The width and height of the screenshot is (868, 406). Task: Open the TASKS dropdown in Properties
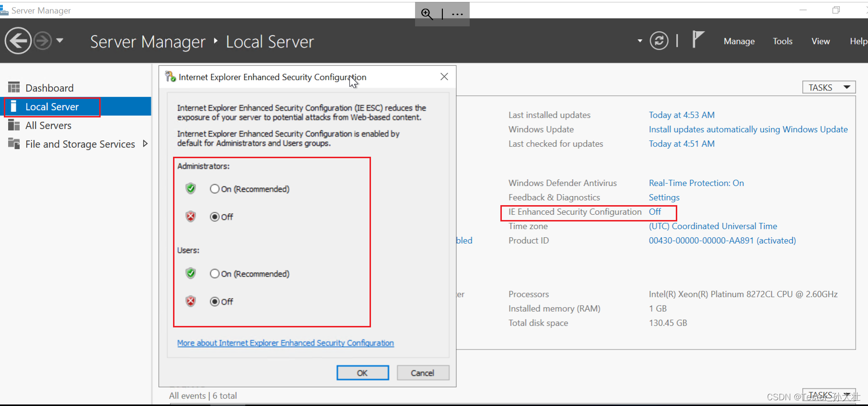[829, 87]
